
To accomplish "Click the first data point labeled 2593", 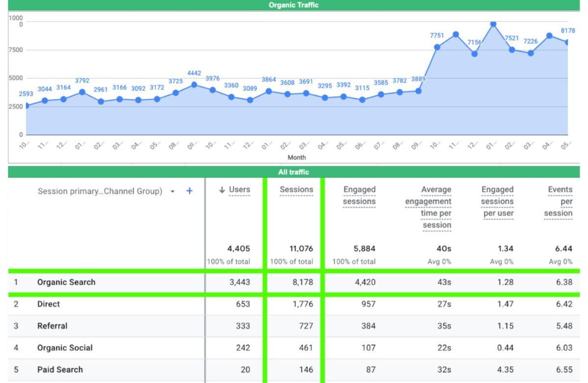I will pyautogui.click(x=26, y=105).
